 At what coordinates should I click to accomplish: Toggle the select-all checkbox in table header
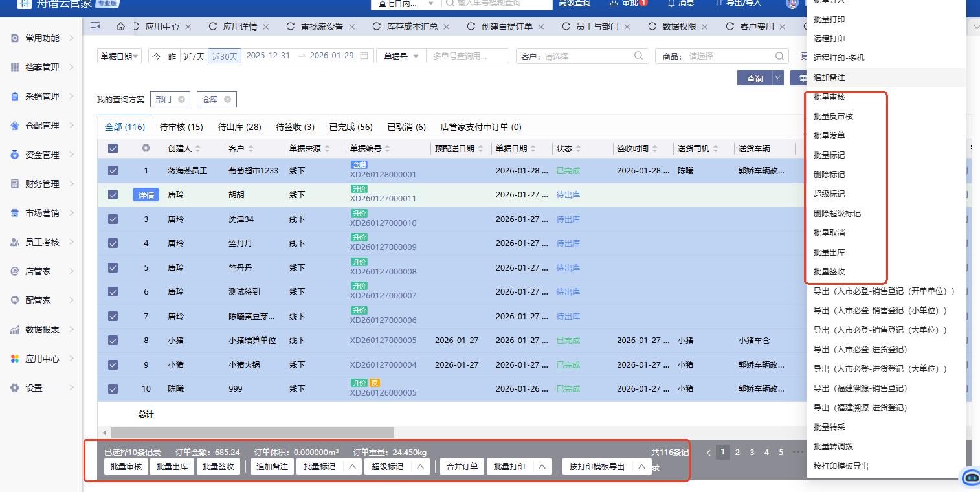[x=113, y=149]
